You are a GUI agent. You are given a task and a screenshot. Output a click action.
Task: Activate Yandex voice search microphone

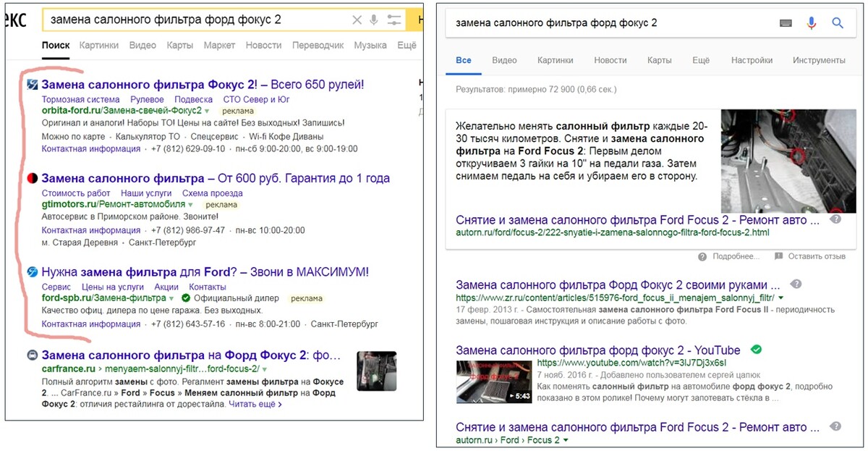[x=374, y=20]
